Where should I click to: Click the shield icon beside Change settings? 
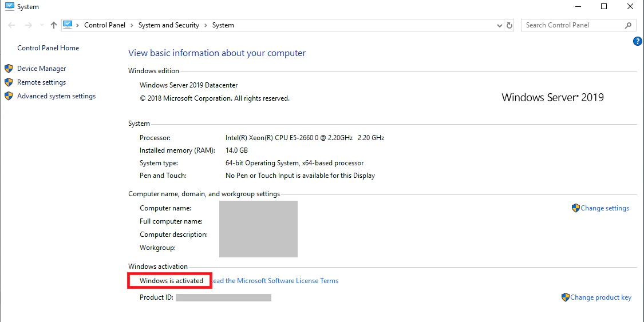click(x=575, y=208)
